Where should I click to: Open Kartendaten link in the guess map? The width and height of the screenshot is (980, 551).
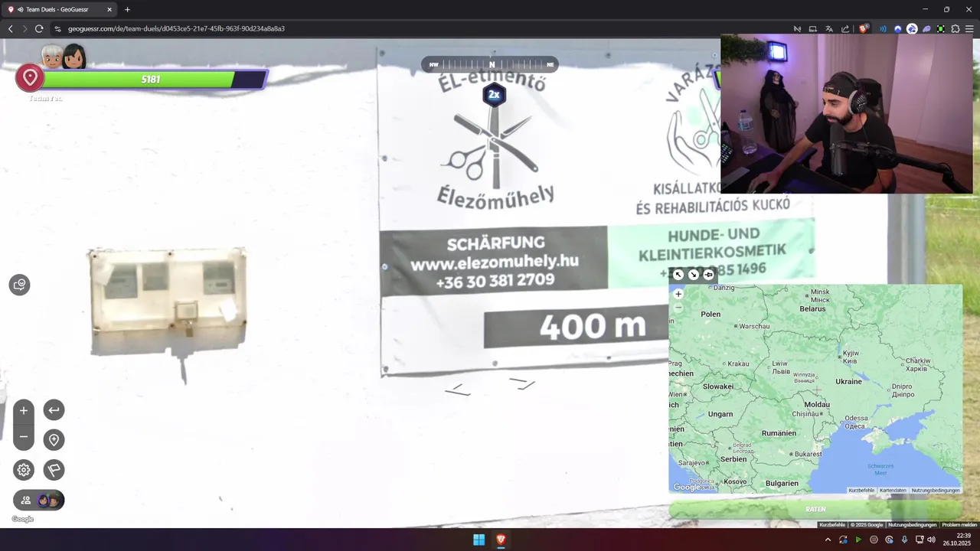coord(893,491)
